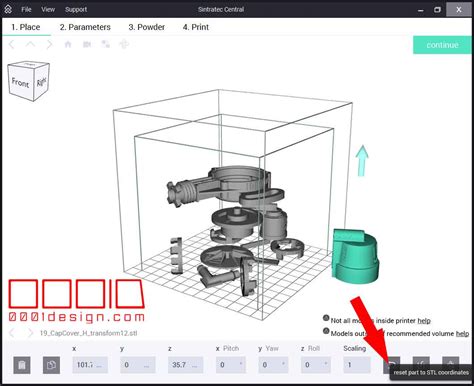Click the Front face of the view cube
The image size is (474, 386).
21,82
